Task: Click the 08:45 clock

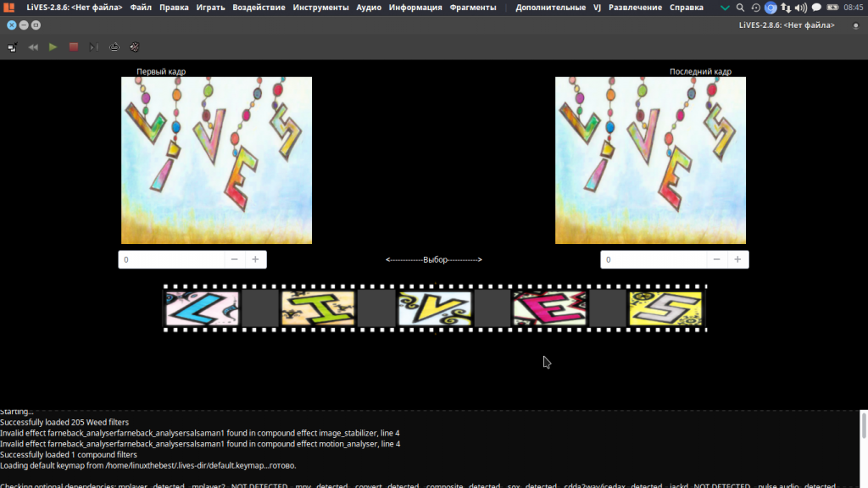Action: pos(853,8)
